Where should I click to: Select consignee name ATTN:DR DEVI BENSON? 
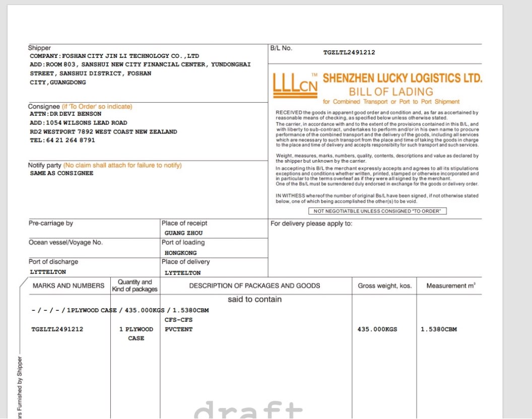pos(65,114)
